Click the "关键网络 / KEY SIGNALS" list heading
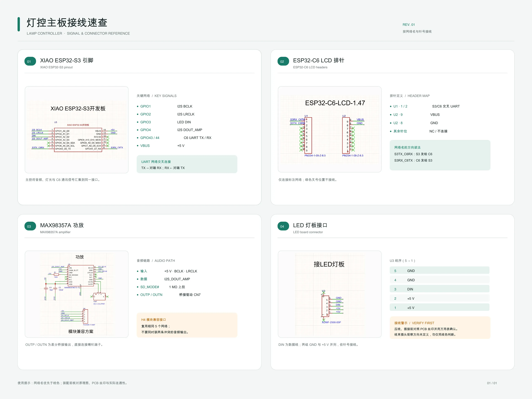Image resolution: width=532 pixels, height=399 pixels. pos(157,96)
